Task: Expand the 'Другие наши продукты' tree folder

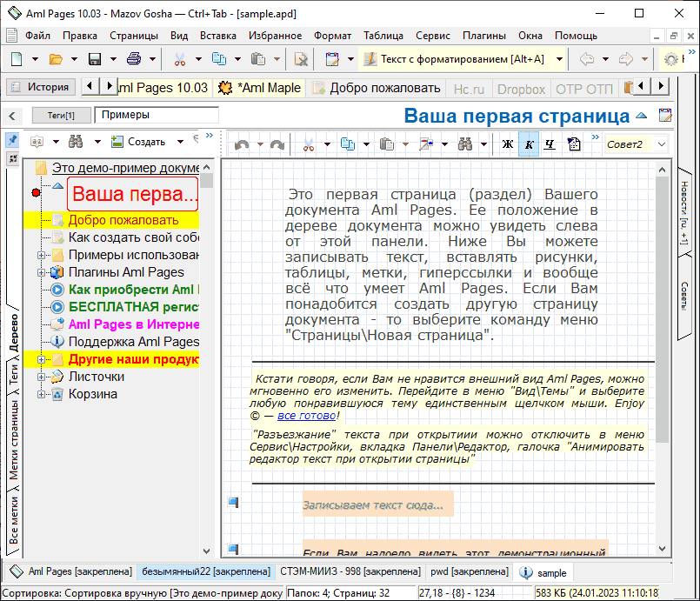Action: click(41, 359)
